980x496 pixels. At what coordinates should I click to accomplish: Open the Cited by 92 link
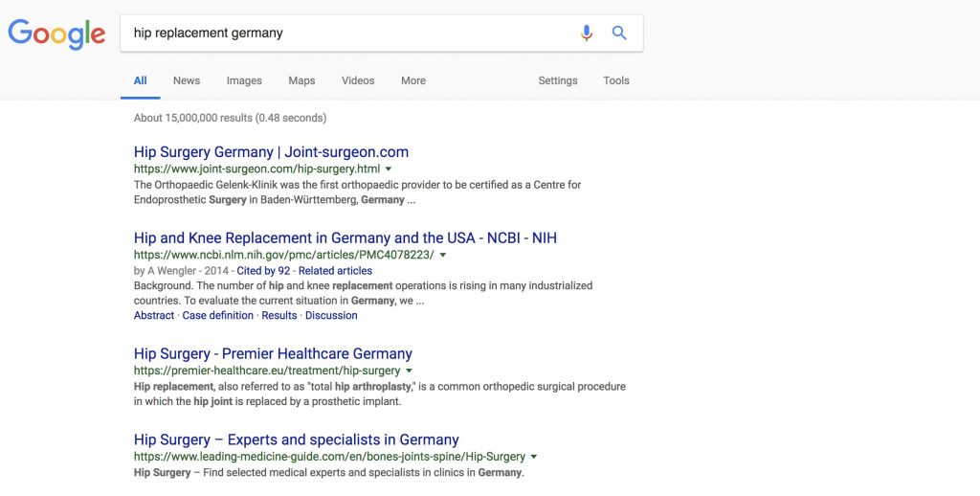click(x=263, y=271)
